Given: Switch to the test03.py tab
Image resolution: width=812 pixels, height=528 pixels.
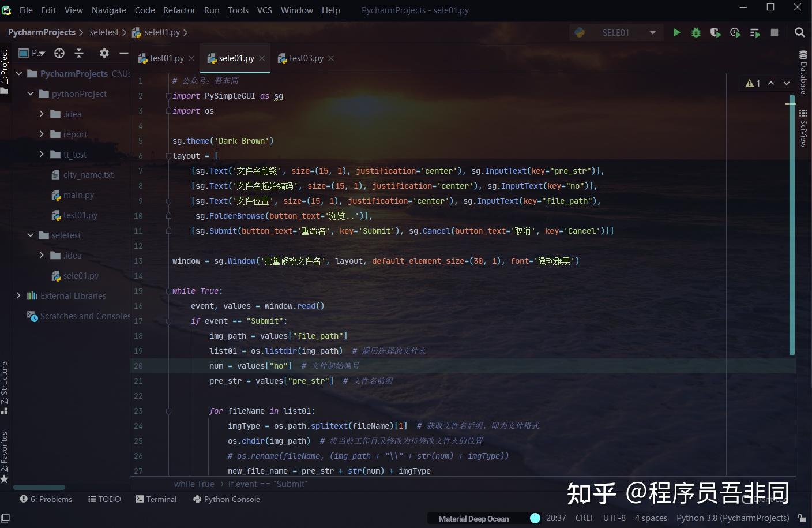Looking at the screenshot, I should click(x=306, y=58).
